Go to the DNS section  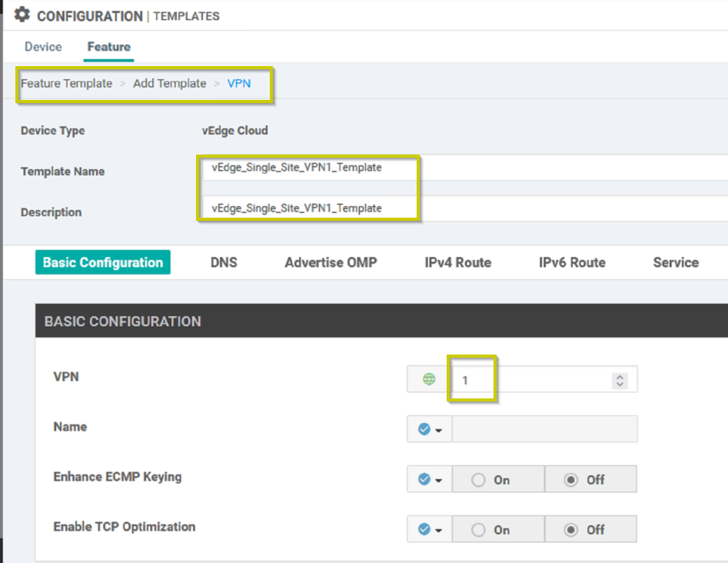click(224, 262)
